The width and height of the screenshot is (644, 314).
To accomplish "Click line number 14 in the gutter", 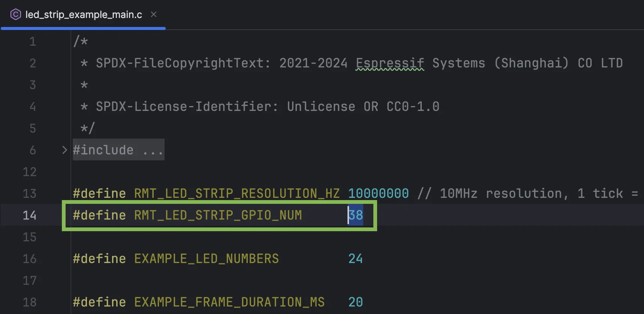I will point(30,215).
